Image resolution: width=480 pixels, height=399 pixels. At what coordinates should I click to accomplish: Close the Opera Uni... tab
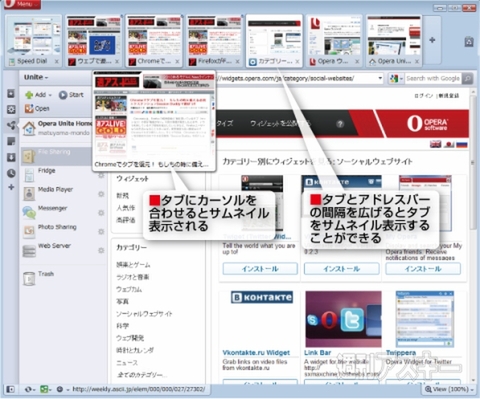pos(417,62)
